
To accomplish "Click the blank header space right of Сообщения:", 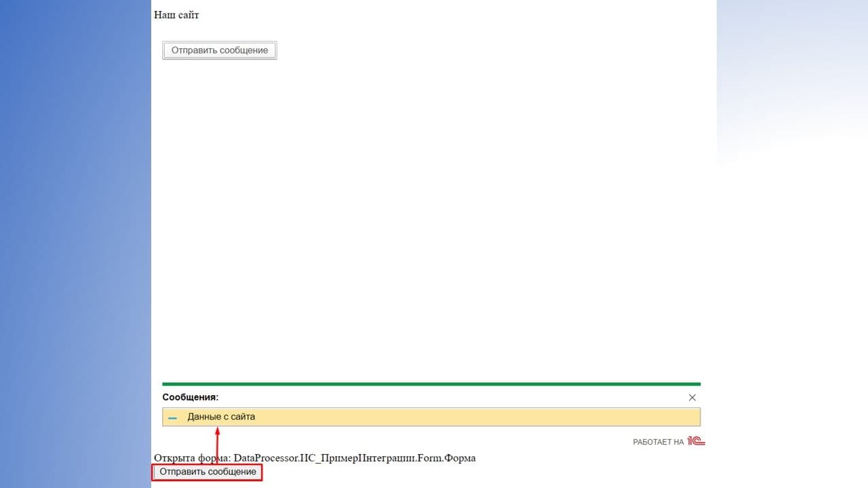I will tap(448, 397).
